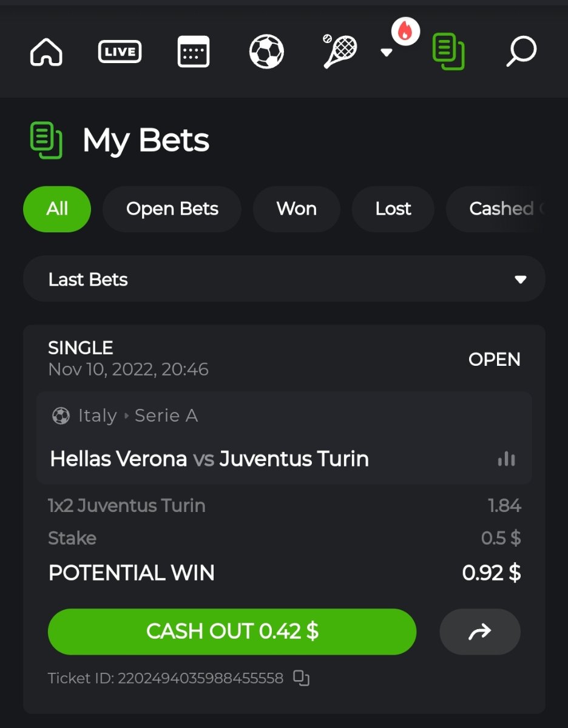The image size is (568, 728).
Task: Open the search magnifier
Action: (521, 52)
